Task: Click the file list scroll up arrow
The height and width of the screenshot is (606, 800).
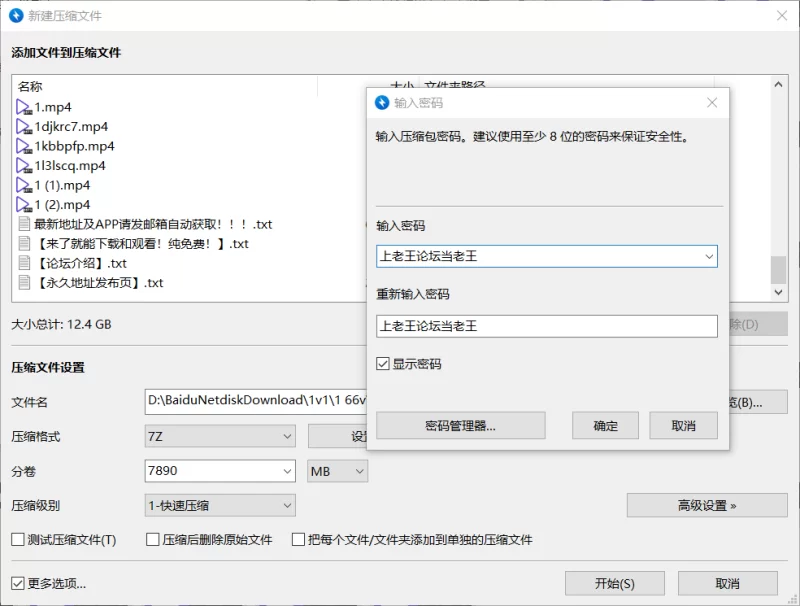Action: pyautogui.click(x=778, y=85)
